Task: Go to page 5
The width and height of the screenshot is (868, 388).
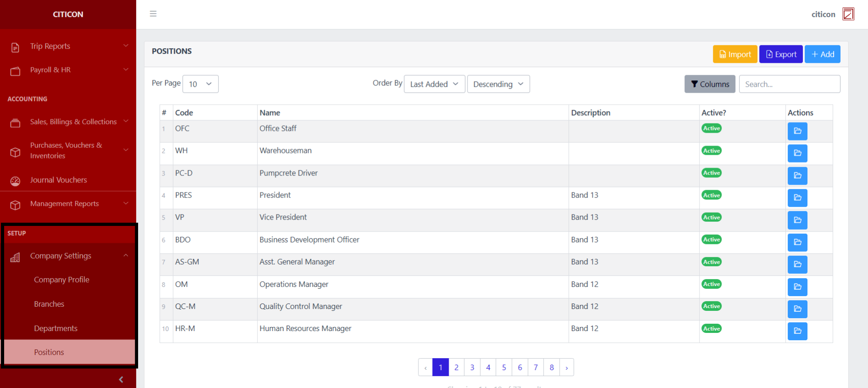Action: point(504,367)
